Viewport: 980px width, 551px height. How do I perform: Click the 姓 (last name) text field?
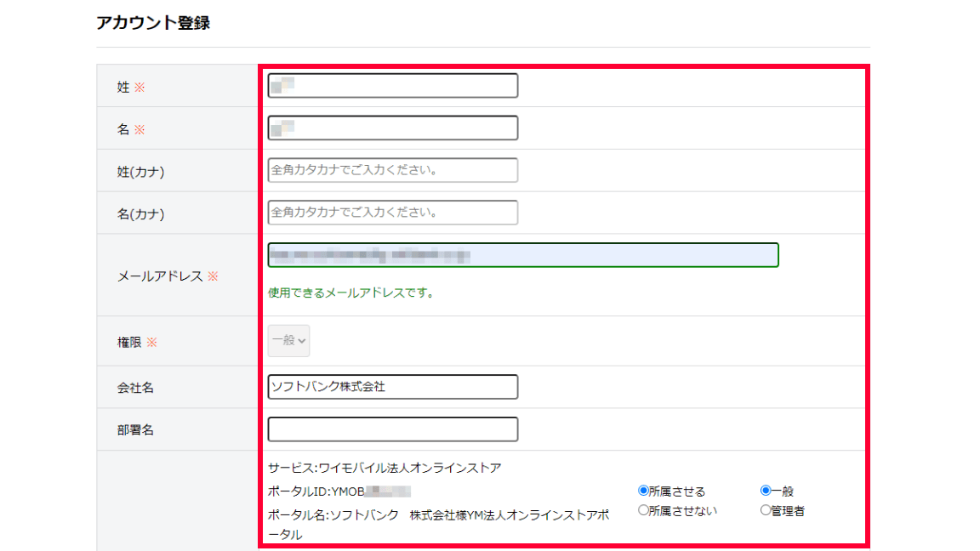pyautogui.click(x=392, y=86)
